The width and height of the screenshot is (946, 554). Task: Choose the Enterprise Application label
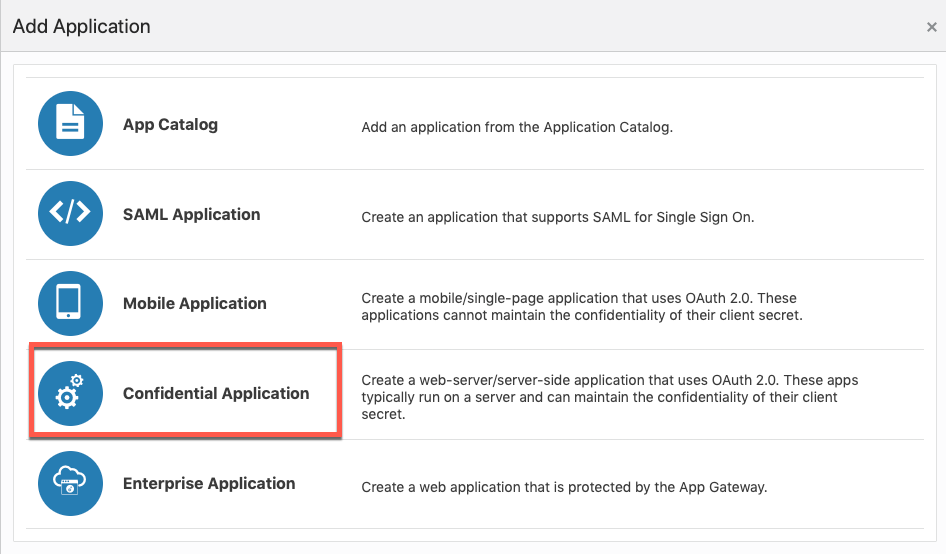point(209,483)
